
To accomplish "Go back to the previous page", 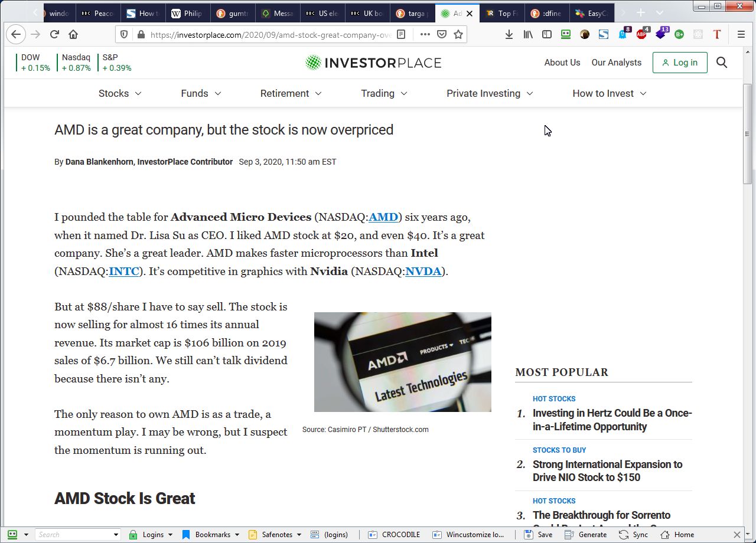I will 16,34.
